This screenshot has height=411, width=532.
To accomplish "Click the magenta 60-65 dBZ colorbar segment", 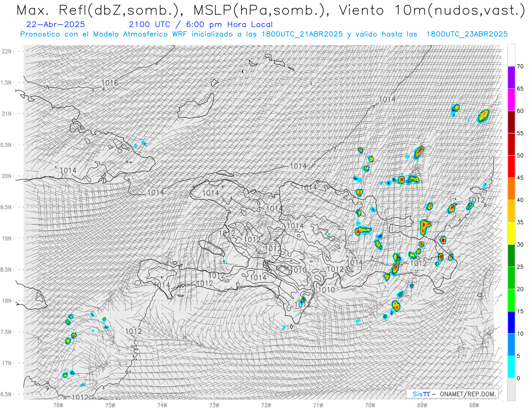I will coord(511,100).
